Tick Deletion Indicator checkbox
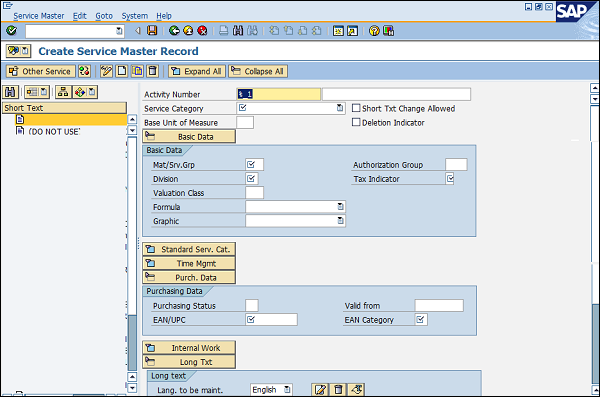This screenshot has height=397, width=600. pos(356,122)
